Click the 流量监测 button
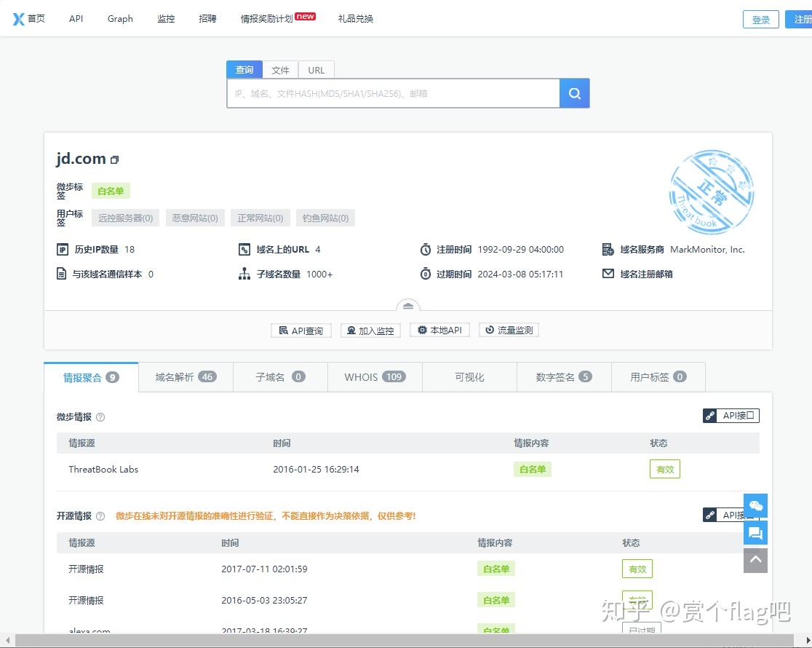Image resolution: width=812 pixels, height=648 pixels. point(509,331)
